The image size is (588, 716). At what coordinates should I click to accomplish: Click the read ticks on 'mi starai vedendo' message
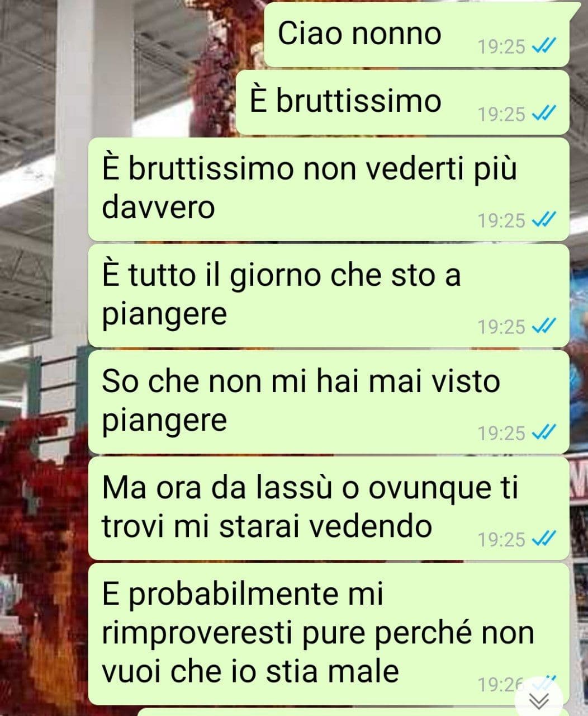543,539
